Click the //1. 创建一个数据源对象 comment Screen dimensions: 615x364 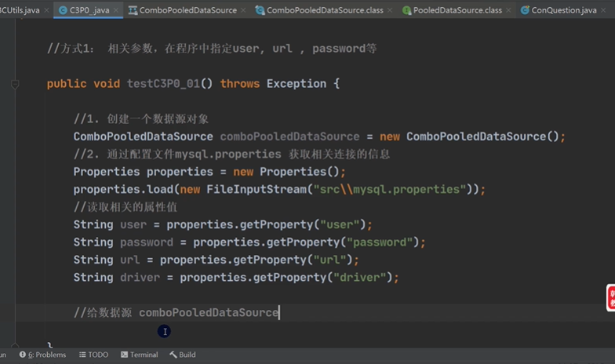pyautogui.click(x=141, y=119)
